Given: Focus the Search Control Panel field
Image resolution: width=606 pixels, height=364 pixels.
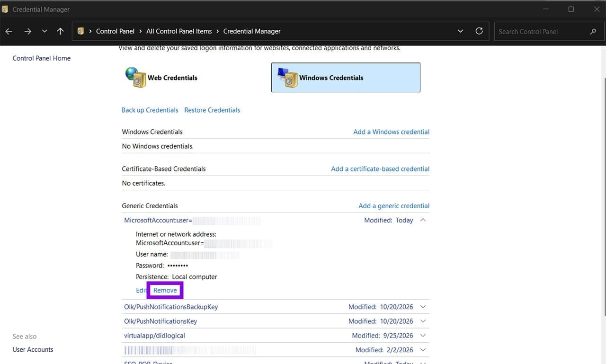Looking at the screenshot, I should pyautogui.click(x=542, y=32).
